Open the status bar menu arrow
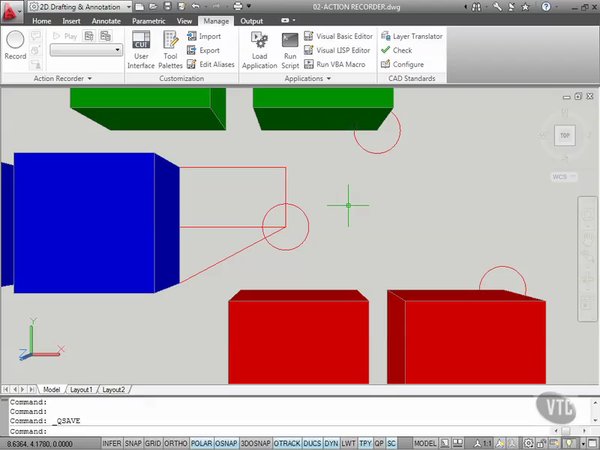This screenshot has height=450, width=600. pyautogui.click(x=583, y=444)
